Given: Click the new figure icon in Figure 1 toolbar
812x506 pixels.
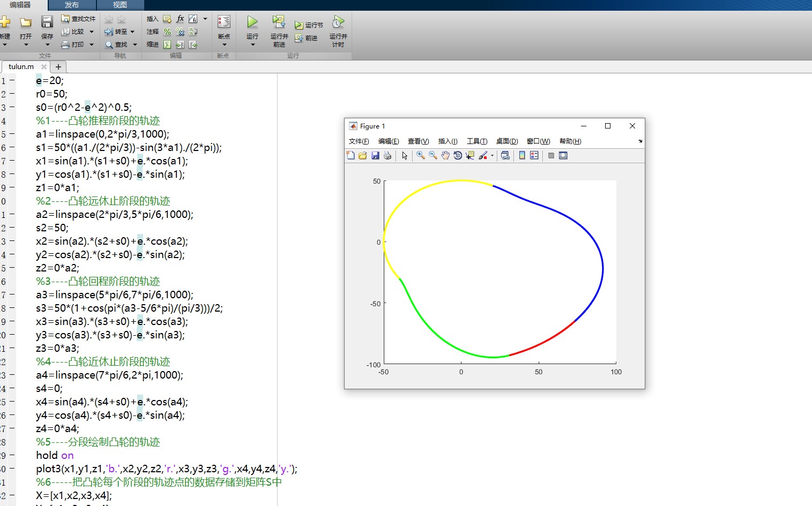Looking at the screenshot, I should (351, 155).
